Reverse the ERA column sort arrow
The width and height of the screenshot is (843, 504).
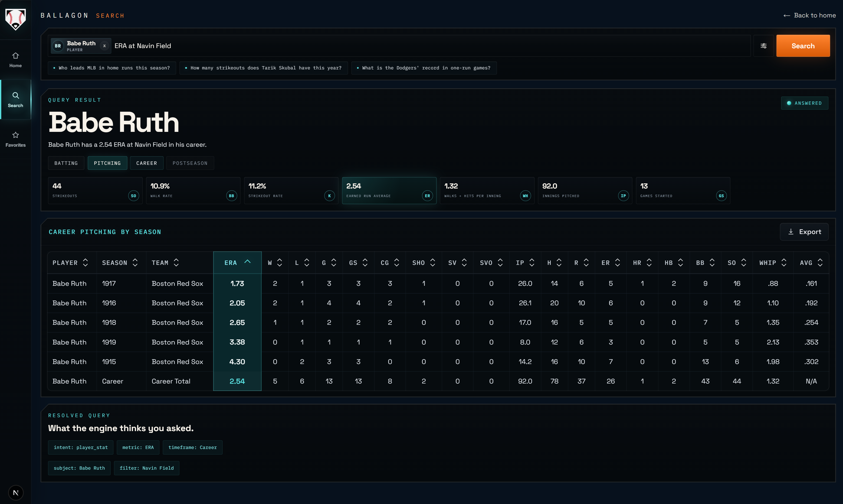[x=247, y=262]
